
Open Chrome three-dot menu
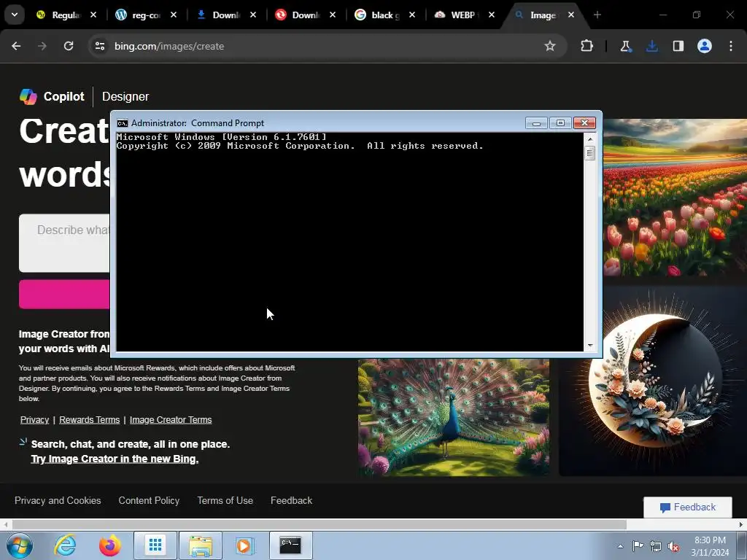(x=731, y=46)
